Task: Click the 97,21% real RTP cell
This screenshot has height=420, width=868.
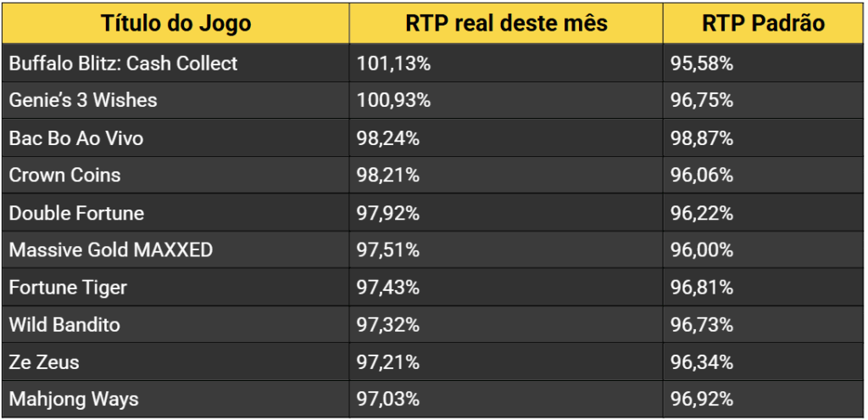Action: coord(387,362)
